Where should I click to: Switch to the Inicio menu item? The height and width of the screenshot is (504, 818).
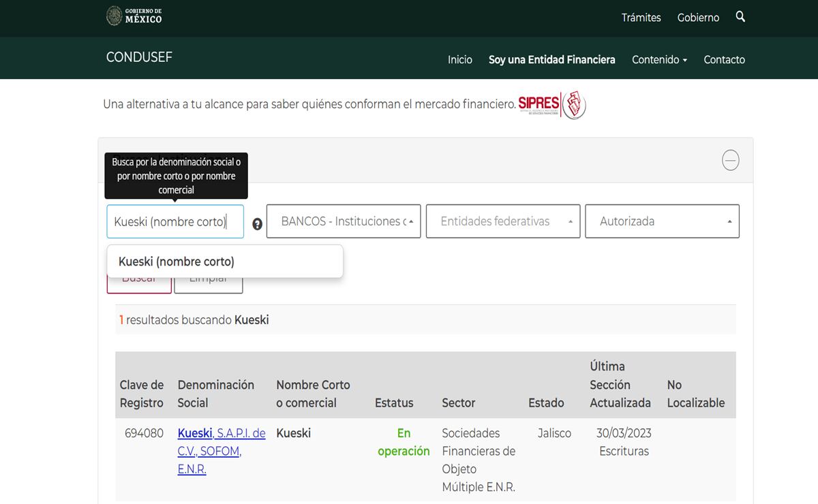pyautogui.click(x=460, y=59)
